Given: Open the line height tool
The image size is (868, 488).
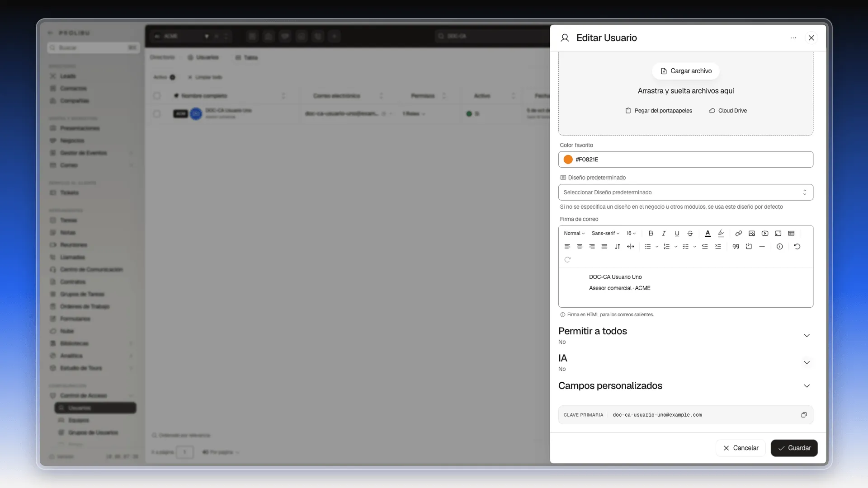Looking at the screenshot, I should [618, 247].
